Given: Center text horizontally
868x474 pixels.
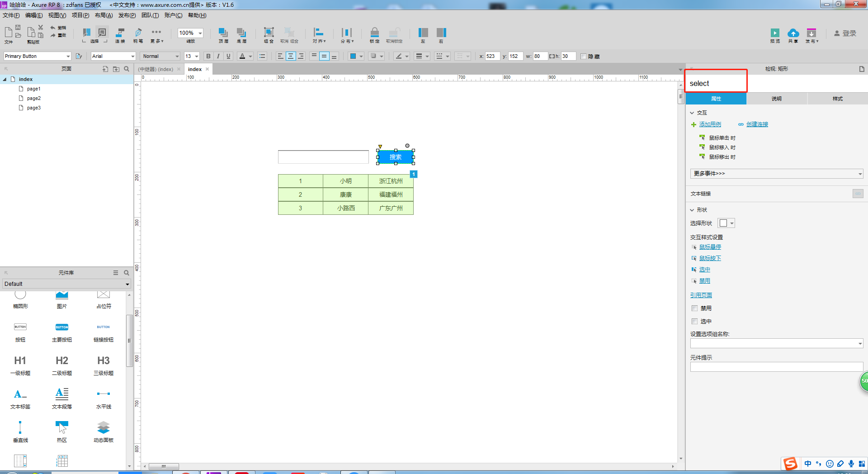Looking at the screenshot, I should pos(291,56).
